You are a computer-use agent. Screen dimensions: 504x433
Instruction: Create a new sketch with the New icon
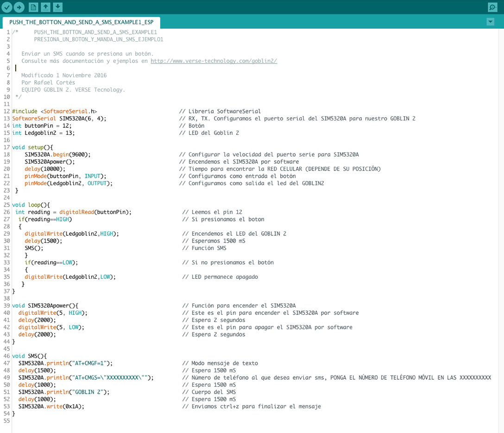click(33, 7)
